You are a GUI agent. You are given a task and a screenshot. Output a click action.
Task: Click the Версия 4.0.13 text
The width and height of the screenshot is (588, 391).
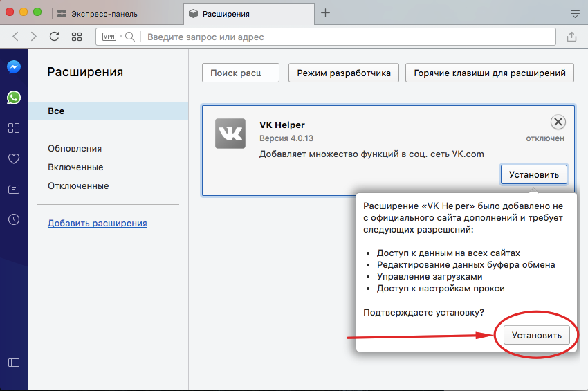[286, 138]
